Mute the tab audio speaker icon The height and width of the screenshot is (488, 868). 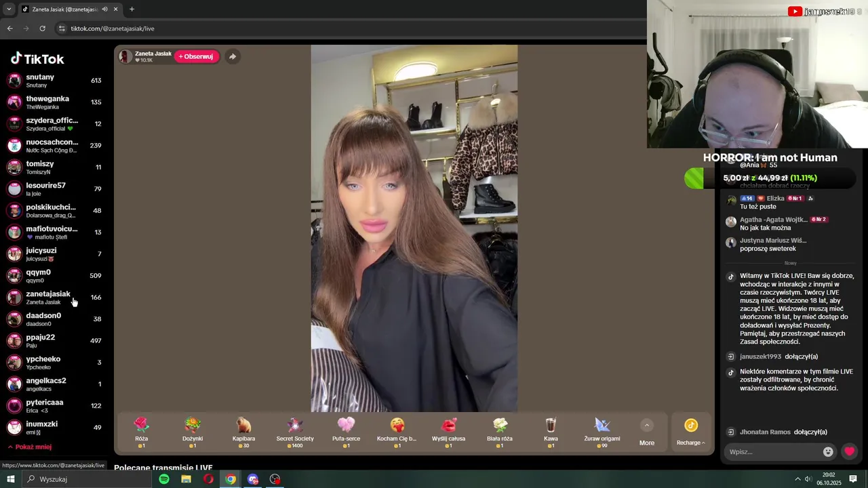[x=104, y=9]
